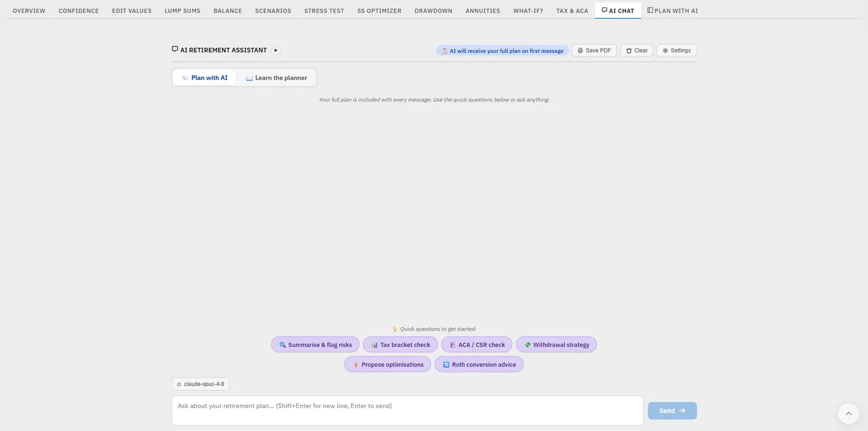Open the Overview tab

pyautogui.click(x=29, y=11)
